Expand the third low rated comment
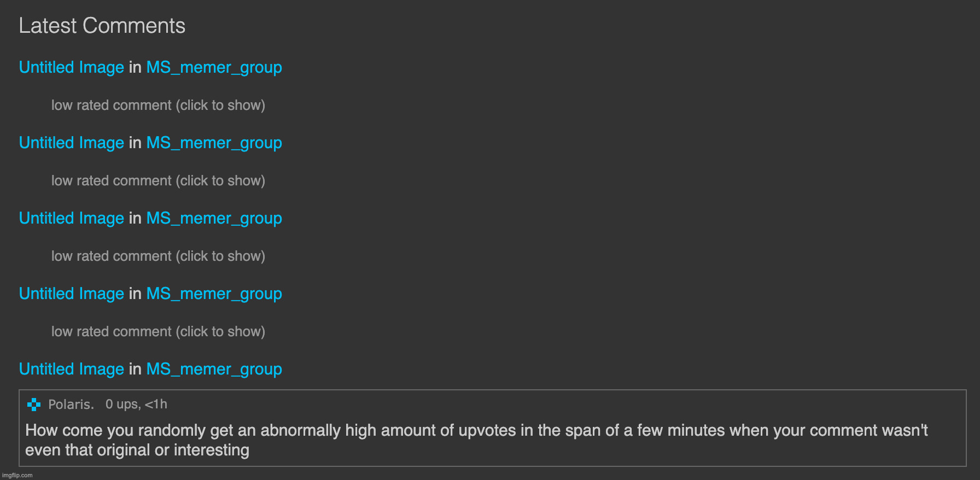Image resolution: width=980 pixels, height=480 pixels. 158,256
